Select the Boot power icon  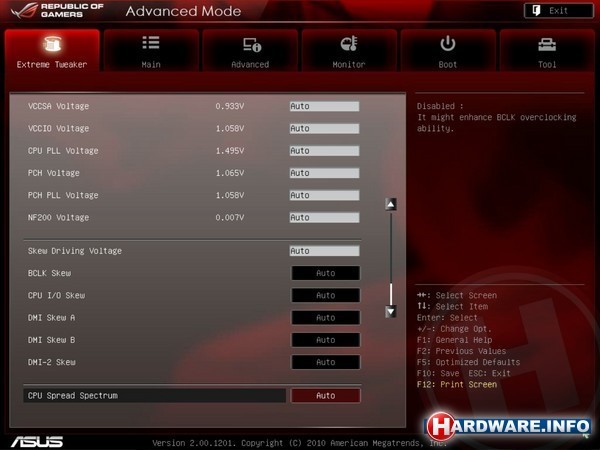(448, 44)
